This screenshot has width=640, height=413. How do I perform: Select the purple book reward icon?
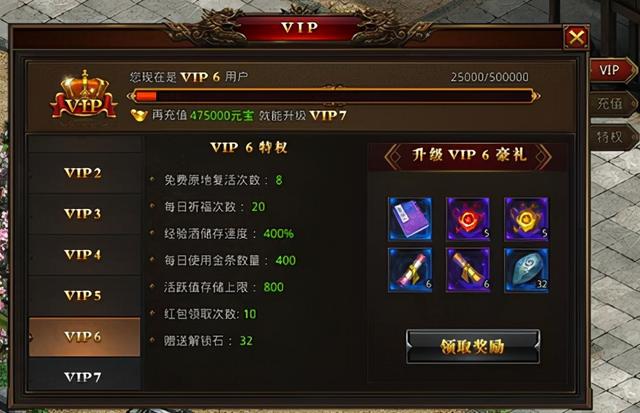click(410, 219)
